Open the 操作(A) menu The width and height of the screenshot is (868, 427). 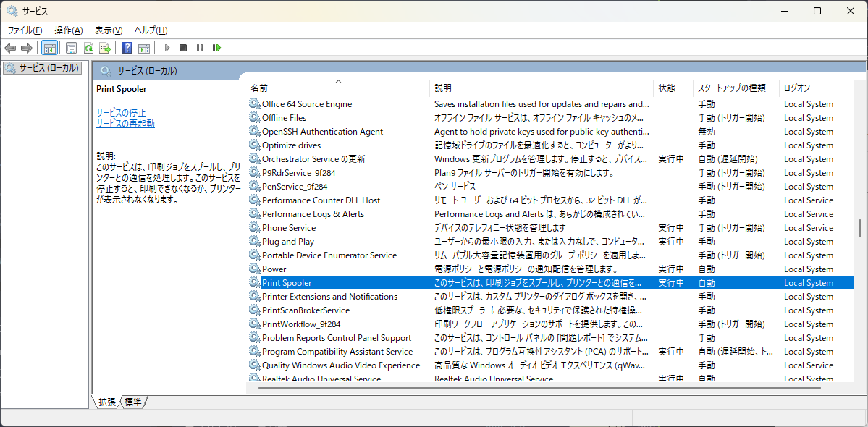pos(68,30)
